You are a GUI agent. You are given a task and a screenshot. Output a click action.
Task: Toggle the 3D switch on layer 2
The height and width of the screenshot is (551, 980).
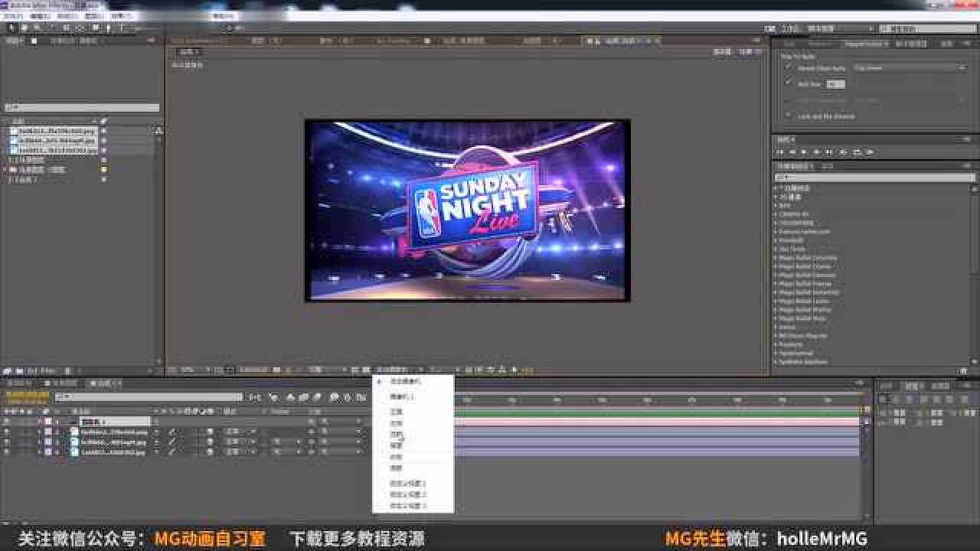(x=210, y=432)
